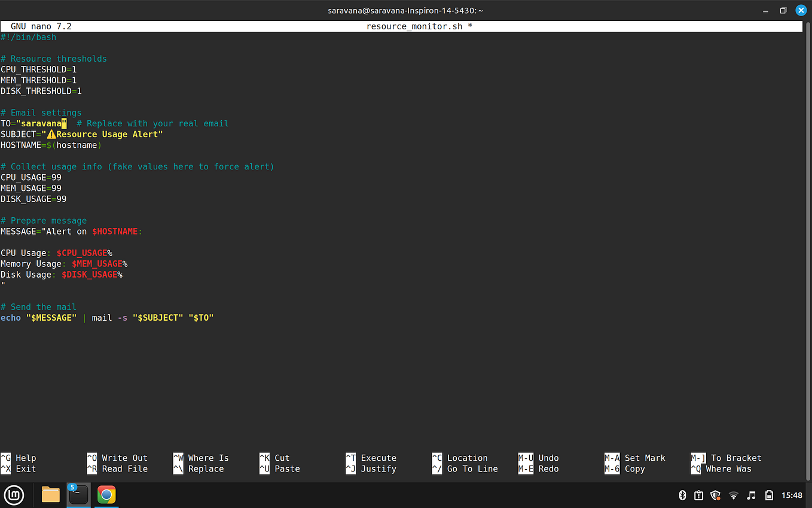Open Bluetooth options in the system tray
This screenshot has height=508, width=812.
pyautogui.click(x=682, y=495)
